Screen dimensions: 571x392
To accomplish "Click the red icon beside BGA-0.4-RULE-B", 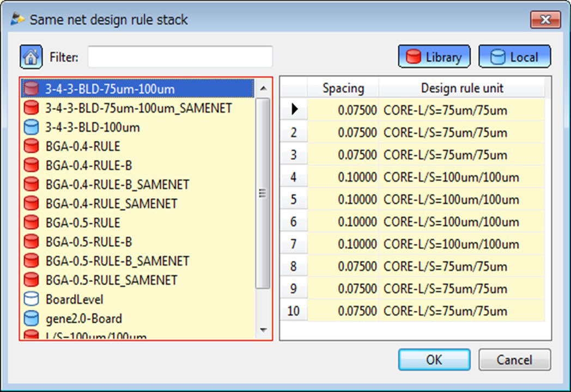I will (31, 166).
